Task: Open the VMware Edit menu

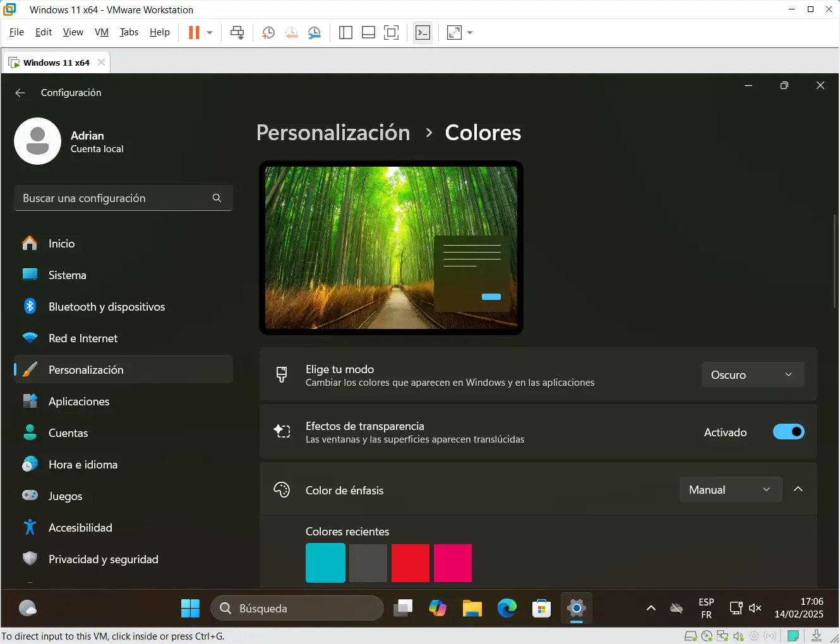Action: [44, 32]
